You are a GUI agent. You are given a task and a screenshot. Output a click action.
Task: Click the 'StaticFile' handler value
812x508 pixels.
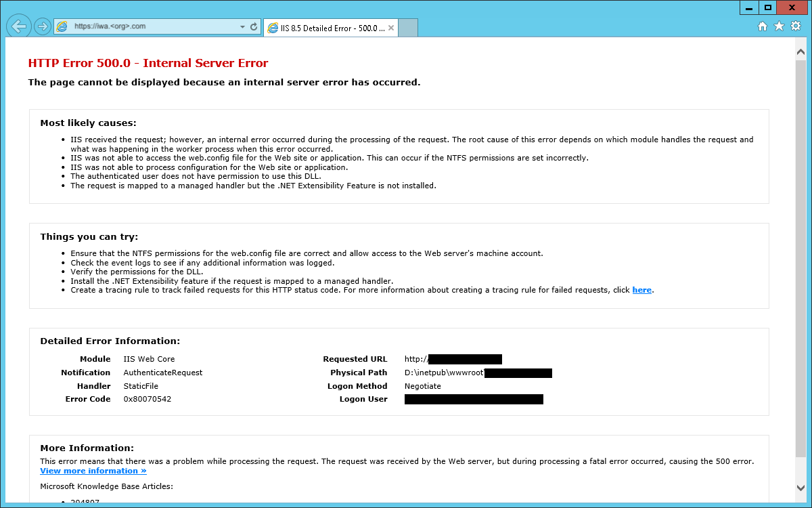pyautogui.click(x=141, y=386)
